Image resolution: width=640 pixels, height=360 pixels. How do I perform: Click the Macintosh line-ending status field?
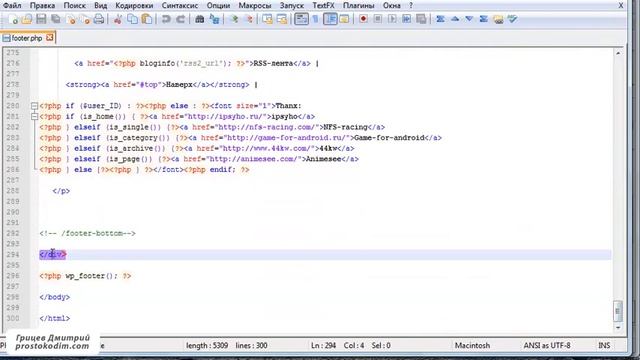pyautogui.click(x=472, y=346)
